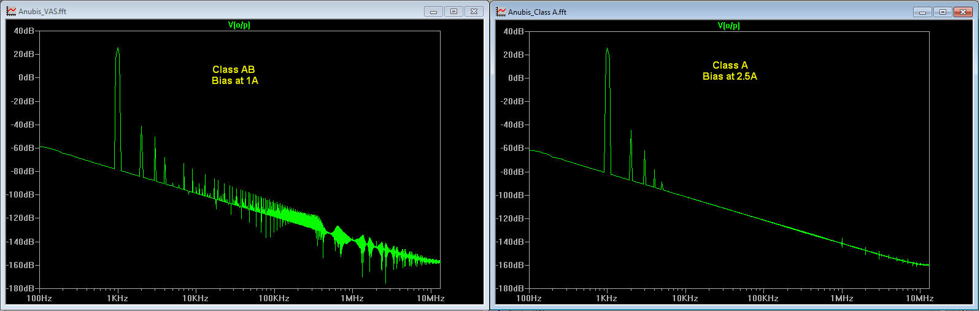Screen dimensions: 980x311
Task: Click the -180dB axis label in the VAS plot
Action: [20, 288]
